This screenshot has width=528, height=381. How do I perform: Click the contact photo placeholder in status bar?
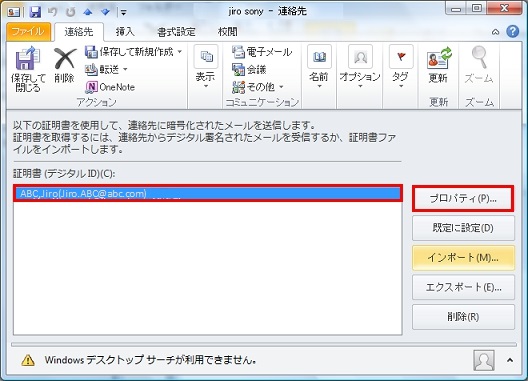484,360
